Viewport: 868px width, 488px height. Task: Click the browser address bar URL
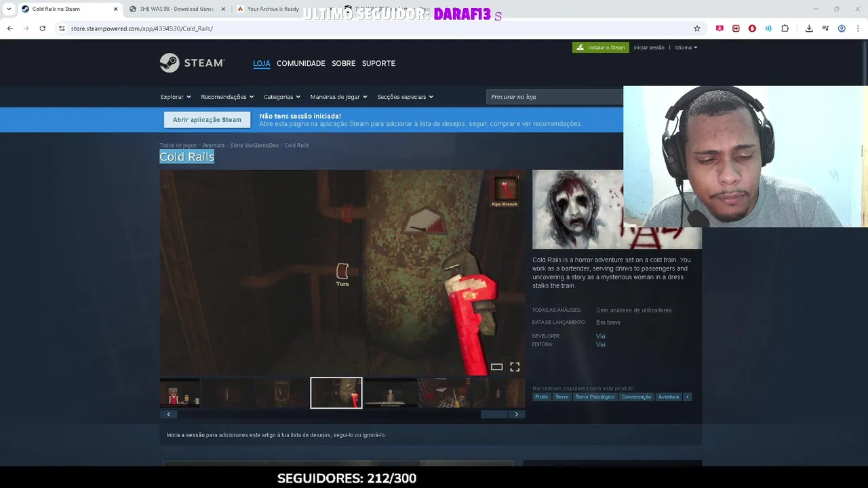coord(142,28)
